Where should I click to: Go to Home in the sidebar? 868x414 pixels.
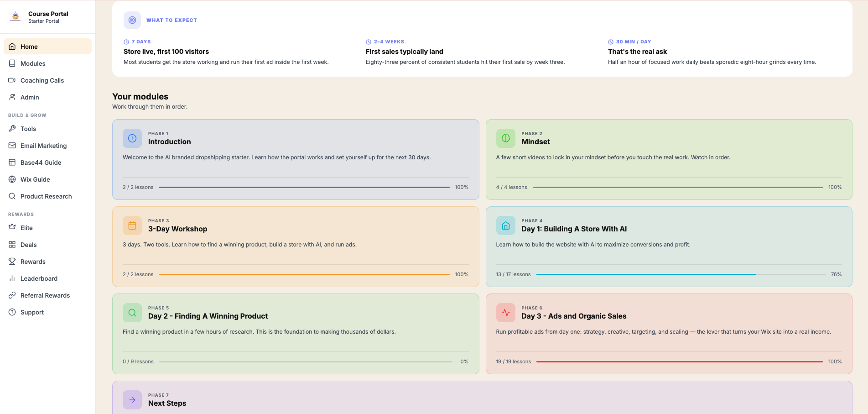[x=47, y=47]
